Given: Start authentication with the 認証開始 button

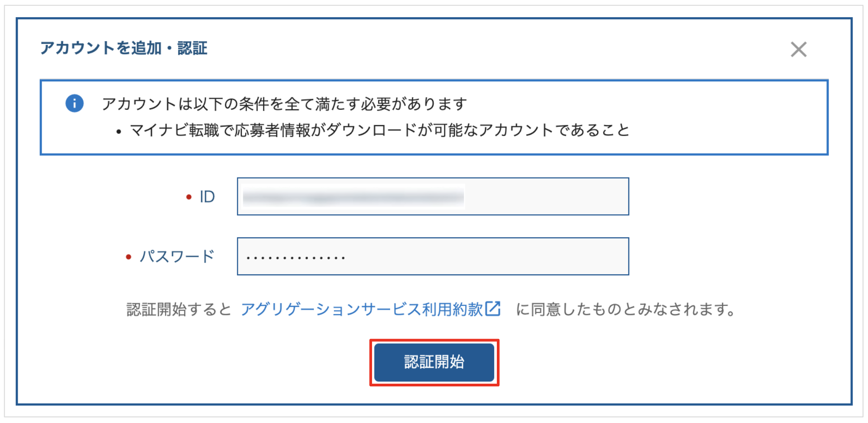Looking at the screenshot, I should [434, 362].
